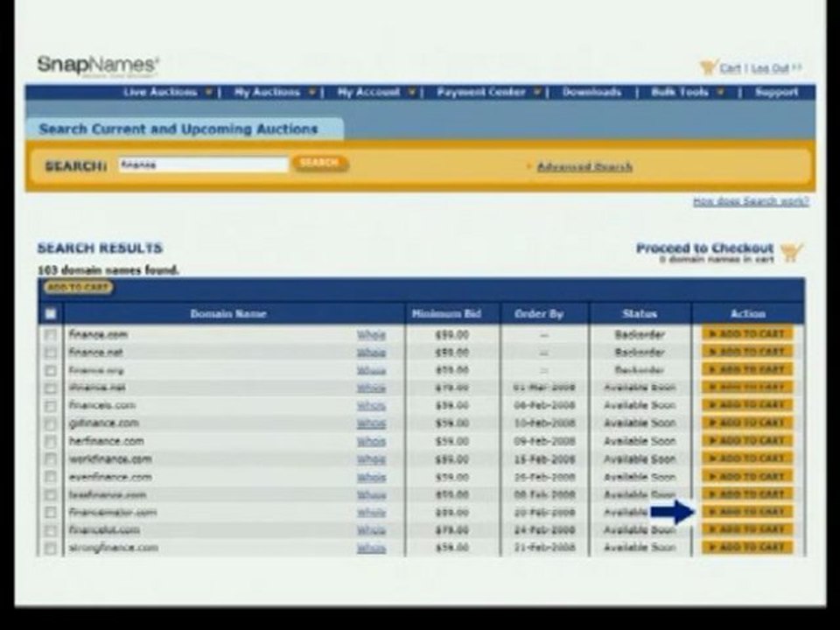Open Whois for finance.com

coord(371,335)
